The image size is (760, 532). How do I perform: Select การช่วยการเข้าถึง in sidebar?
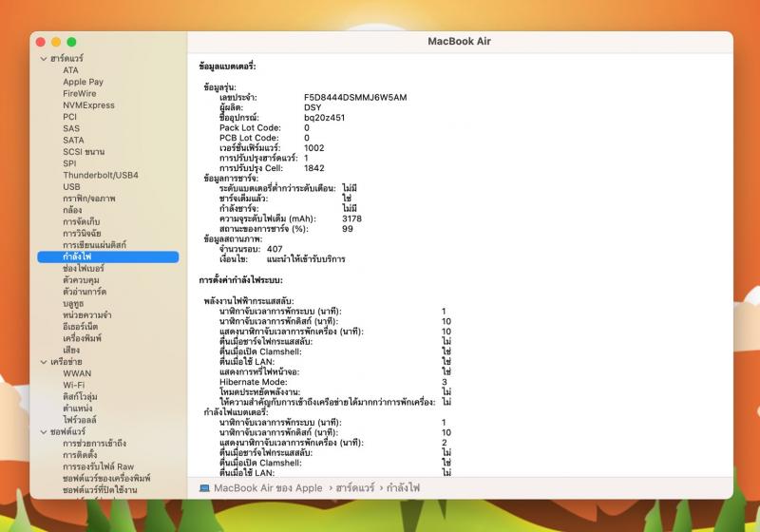[x=94, y=444]
